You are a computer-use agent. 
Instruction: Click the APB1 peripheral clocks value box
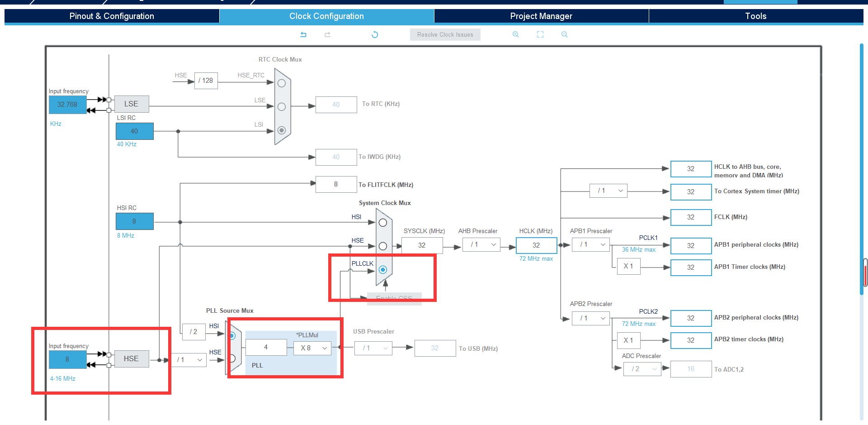(691, 246)
